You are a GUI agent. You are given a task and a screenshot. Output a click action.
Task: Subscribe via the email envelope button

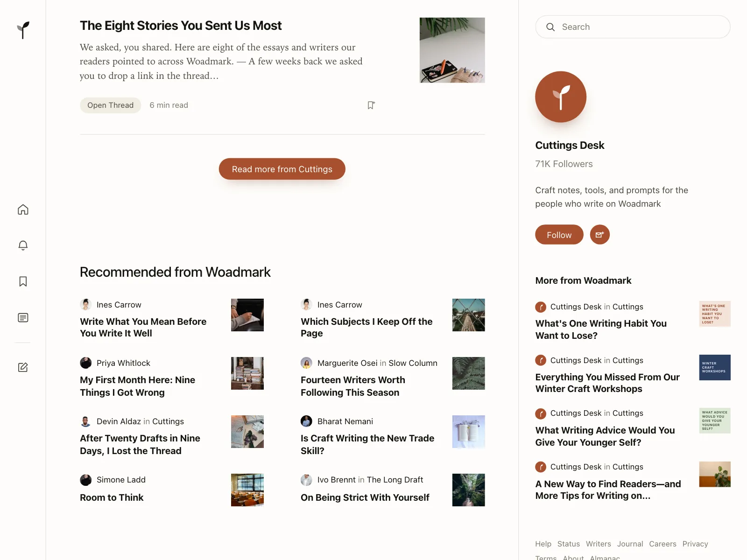[600, 234]
